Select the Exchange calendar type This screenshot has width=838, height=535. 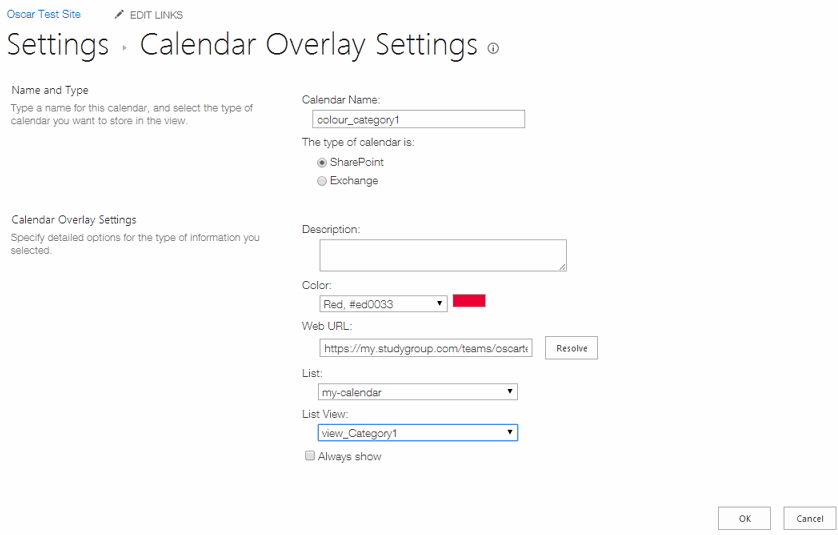click(x=322, y=181)
